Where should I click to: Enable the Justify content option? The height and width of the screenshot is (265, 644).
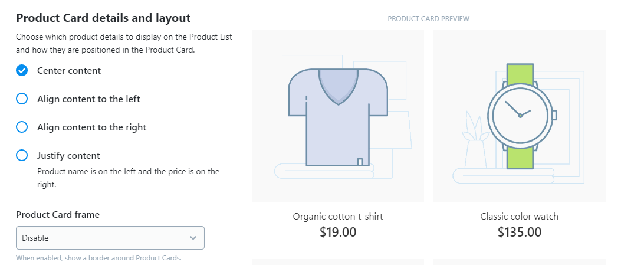[x=22, y=156]
